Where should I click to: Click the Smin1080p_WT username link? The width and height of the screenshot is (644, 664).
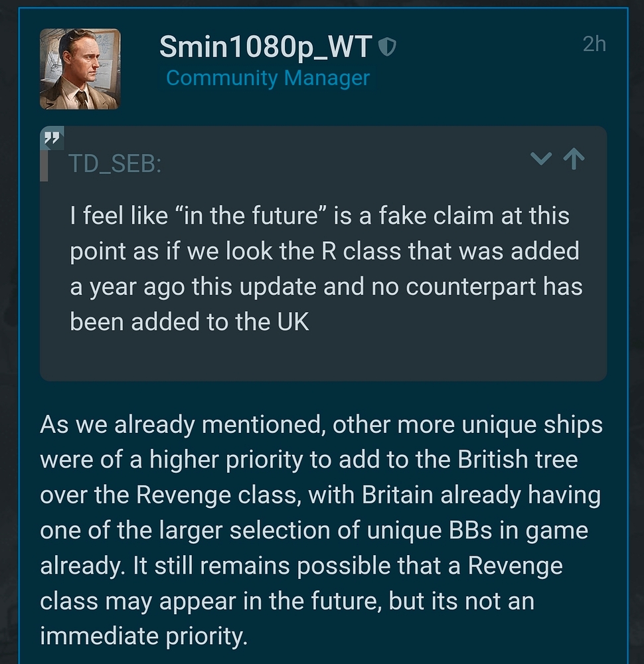pos(266,45)
